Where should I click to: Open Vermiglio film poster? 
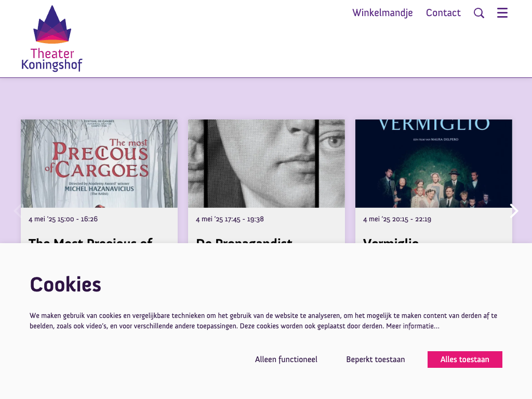434,164
